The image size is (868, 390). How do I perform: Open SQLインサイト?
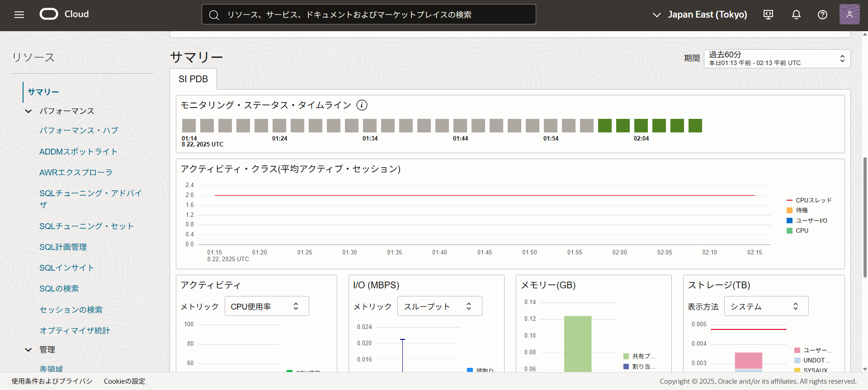[x=67, y=268]
